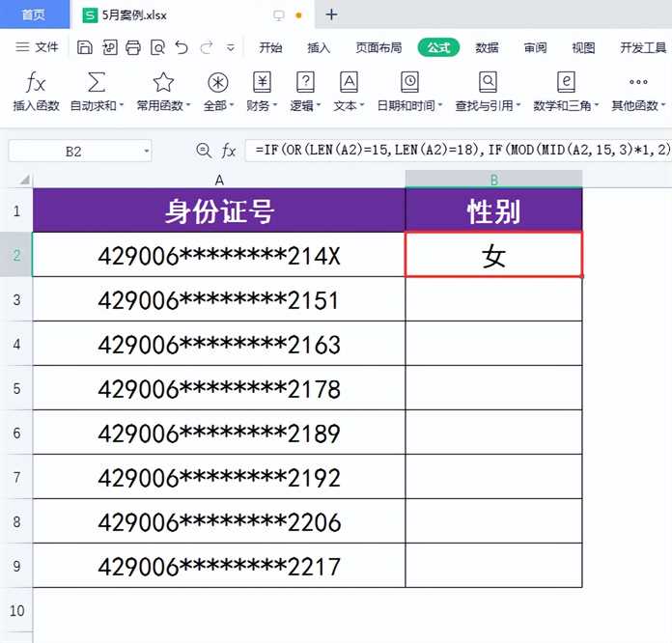This screenshot has height=643, width=672.
Task: Open the Math and Trig (数学和三角) icon
Action: [567, 83]
